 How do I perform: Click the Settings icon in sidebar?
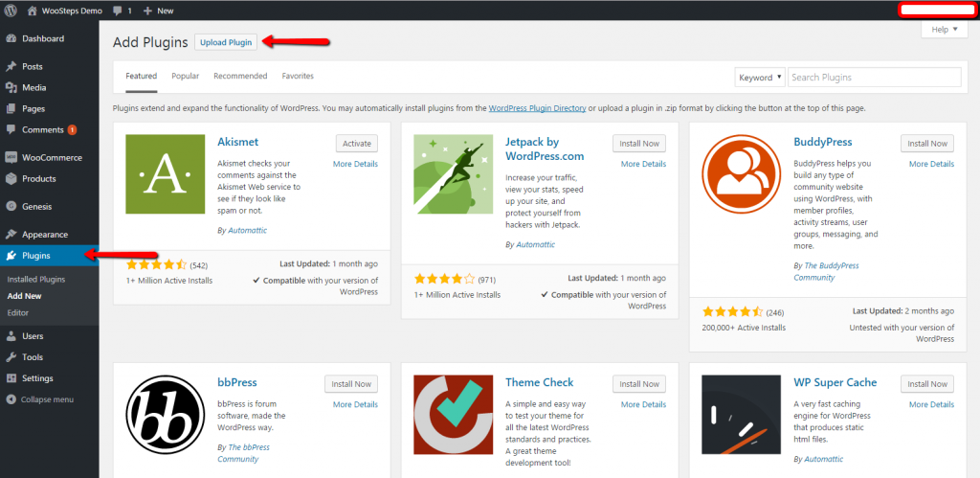click(x=11, y=378)
